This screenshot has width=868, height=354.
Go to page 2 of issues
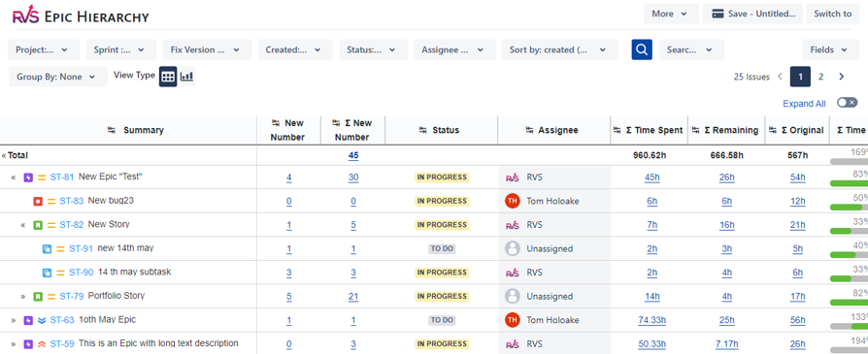tap(821, 77)
